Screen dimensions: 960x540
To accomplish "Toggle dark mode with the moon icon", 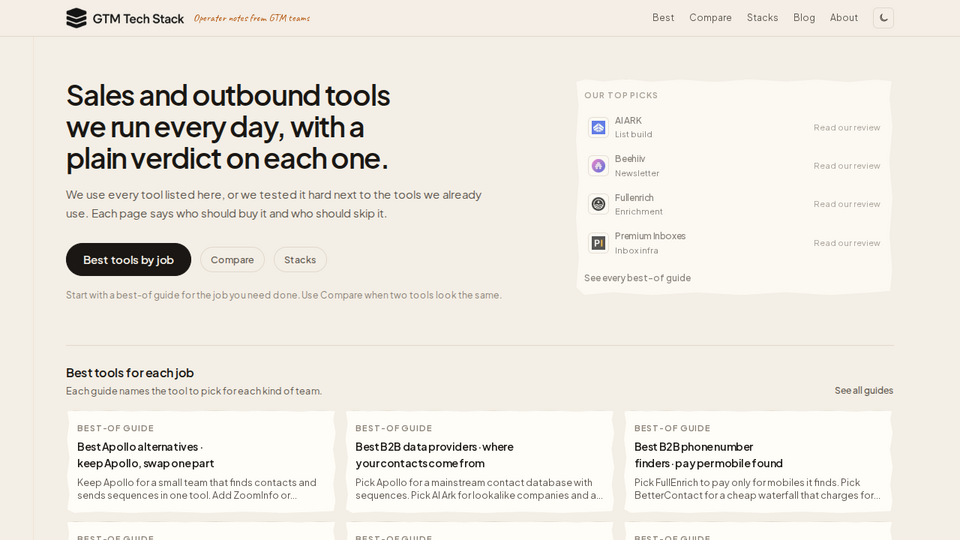I will click(x=883, y=18).
